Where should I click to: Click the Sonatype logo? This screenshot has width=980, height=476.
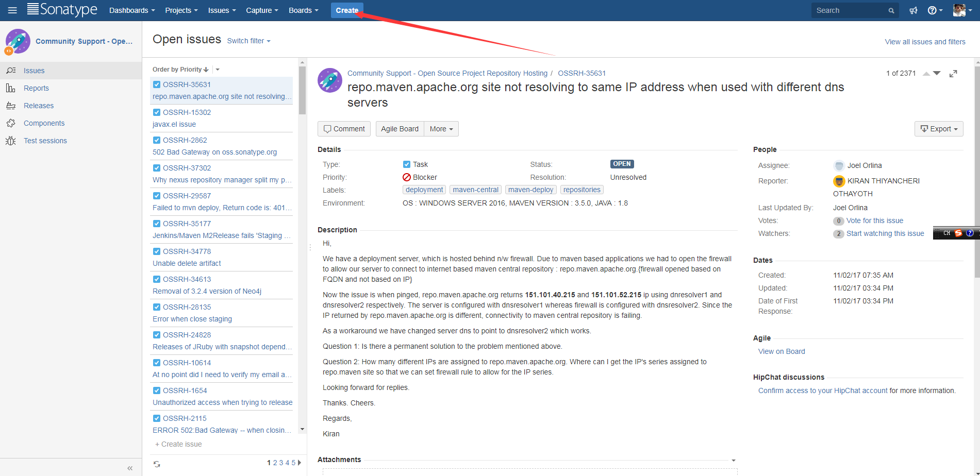tap(62, 10)
